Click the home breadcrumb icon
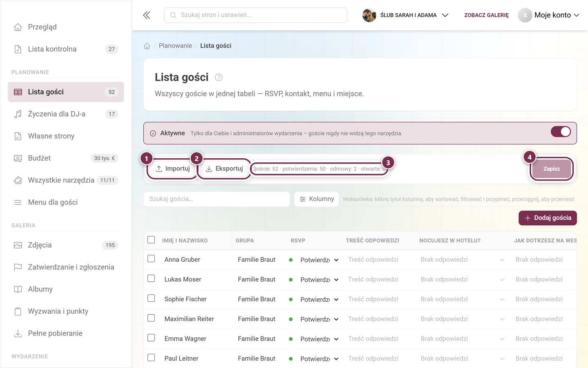 147,46
